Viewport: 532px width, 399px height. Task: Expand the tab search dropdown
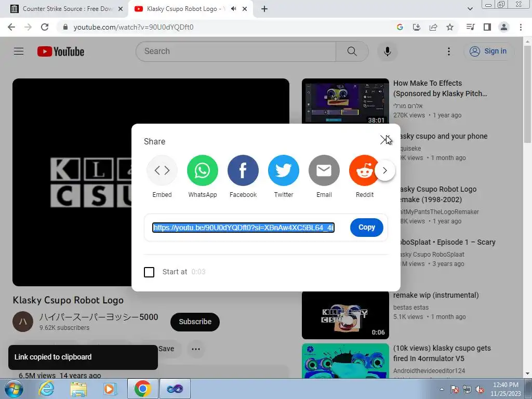click(x=470, y=9)
